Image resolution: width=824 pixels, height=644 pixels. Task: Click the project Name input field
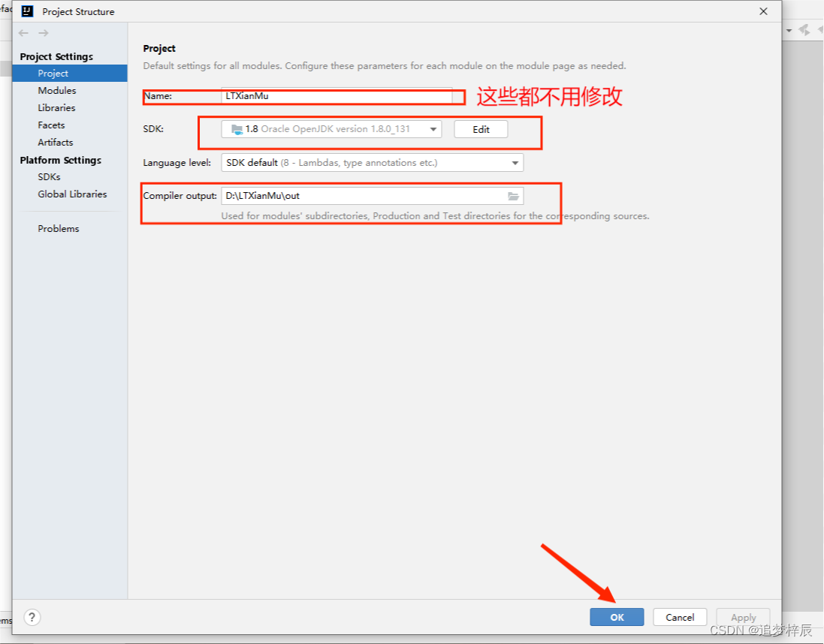pos(337,96)
